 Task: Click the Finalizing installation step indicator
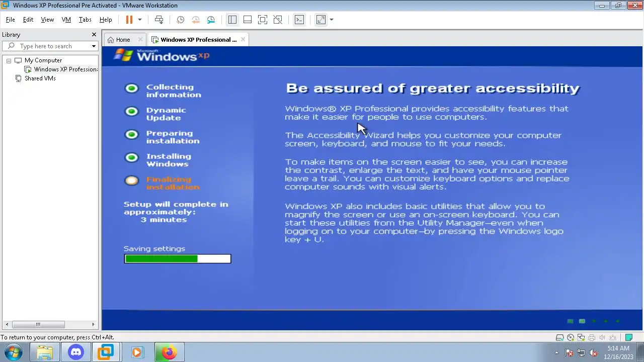[132, 180]
